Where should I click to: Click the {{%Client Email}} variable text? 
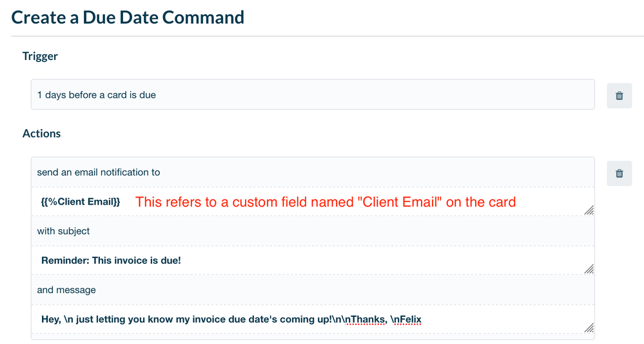(x=81, y=202)
